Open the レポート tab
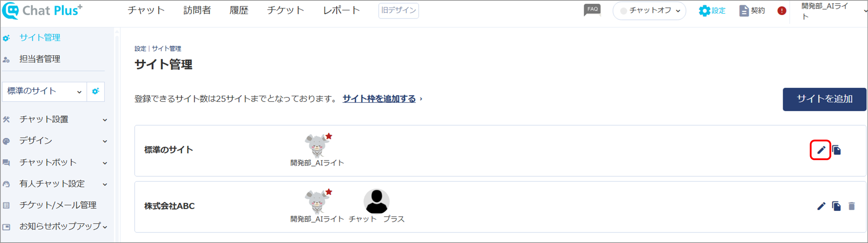 tap(341, 10)
